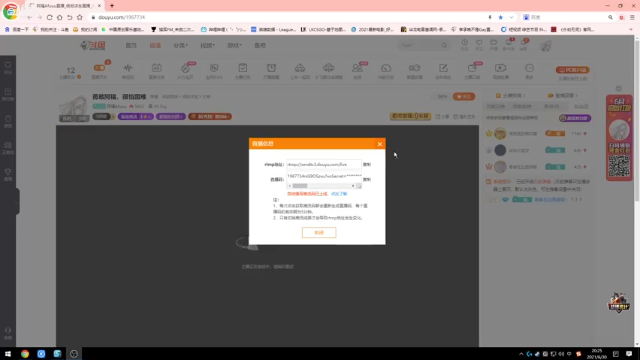Screen dimensions: 640x360
Task: Reload the page in browser toolbar
Action: click(x=49, y=17)
